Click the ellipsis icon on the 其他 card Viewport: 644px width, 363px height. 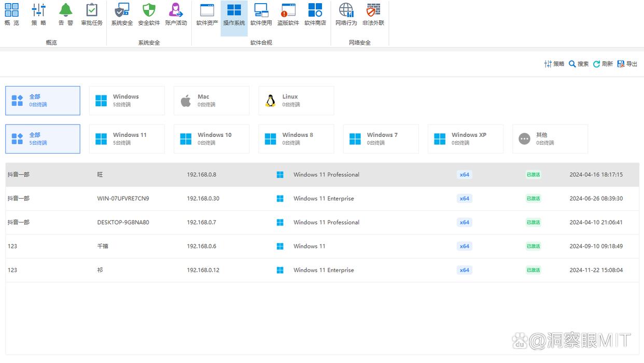524,139
